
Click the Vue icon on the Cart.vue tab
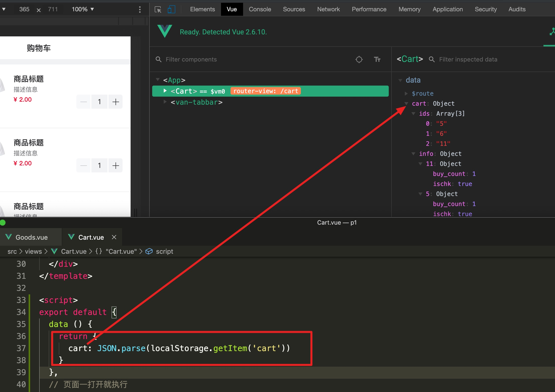pyautogui.click(x=71, y=237)
